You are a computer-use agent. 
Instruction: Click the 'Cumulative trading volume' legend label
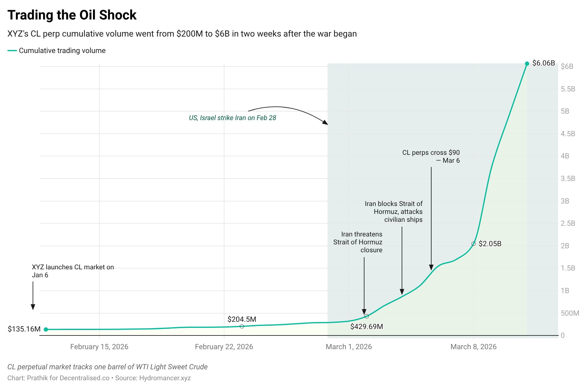pos(62,51)
